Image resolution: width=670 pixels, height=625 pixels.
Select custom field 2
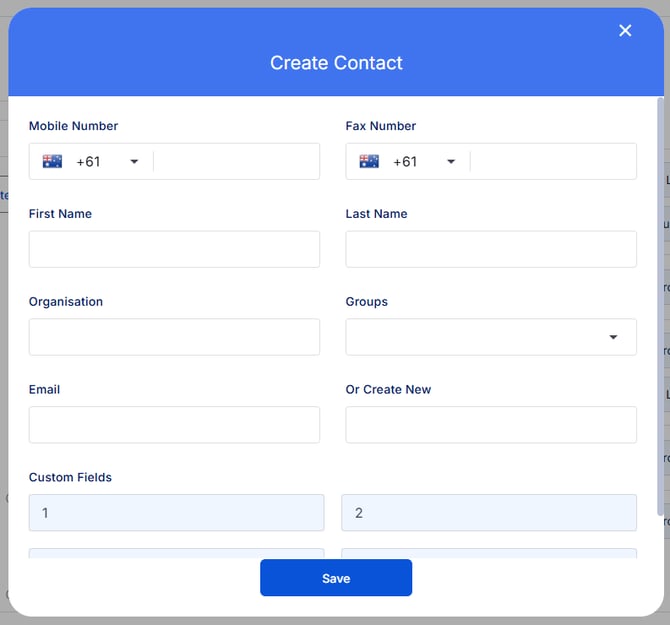pyautogui.click(x=489, y=513)
